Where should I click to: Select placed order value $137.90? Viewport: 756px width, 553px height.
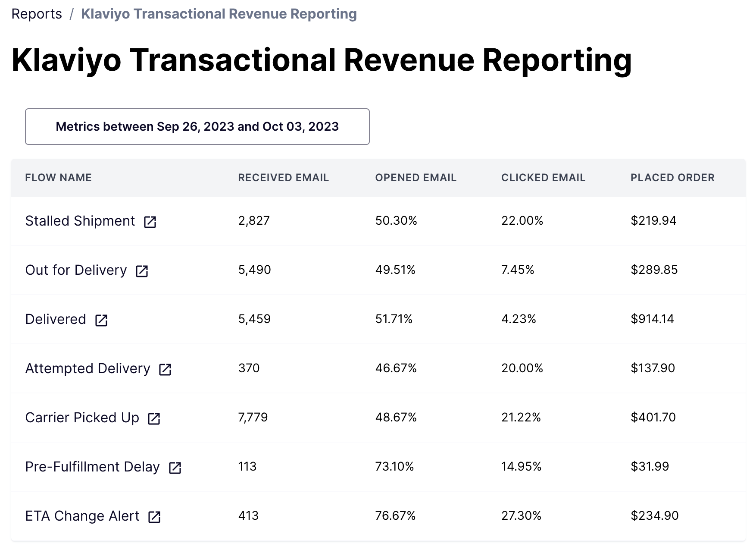[x=653, y=368]
